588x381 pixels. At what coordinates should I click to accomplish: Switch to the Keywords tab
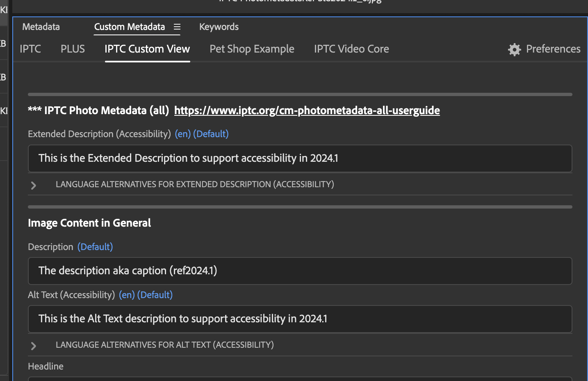point(219,27)
